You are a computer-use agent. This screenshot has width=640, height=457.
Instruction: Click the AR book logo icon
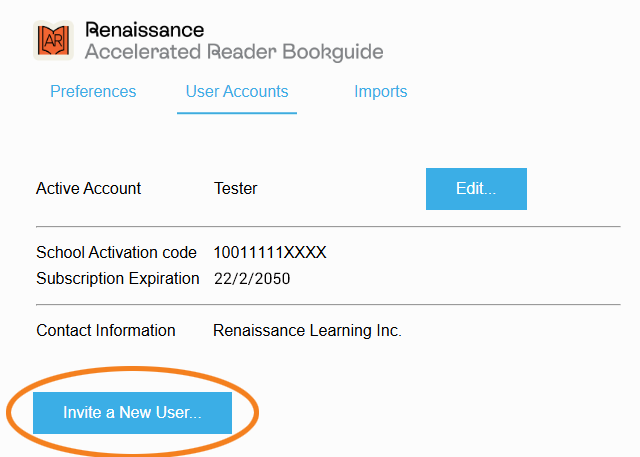click(53, 40)
